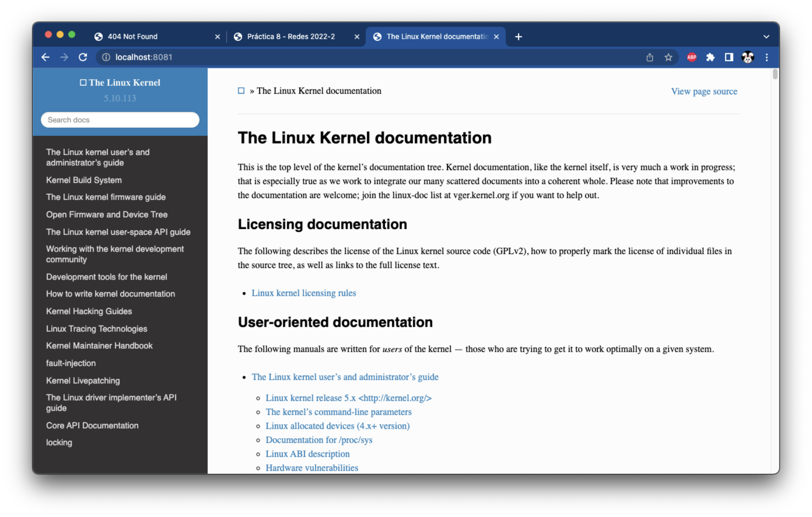Click the View page source link
The height and width of the screenshot is (517, 812).
click(x=704, y=91)
